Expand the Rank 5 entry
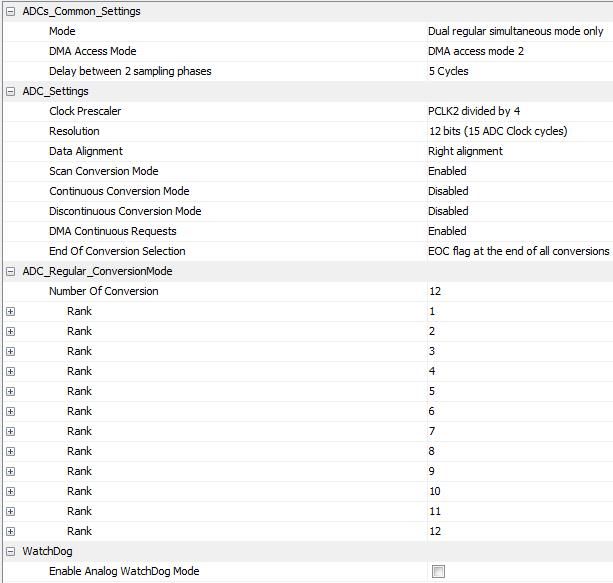 point(10,391)
